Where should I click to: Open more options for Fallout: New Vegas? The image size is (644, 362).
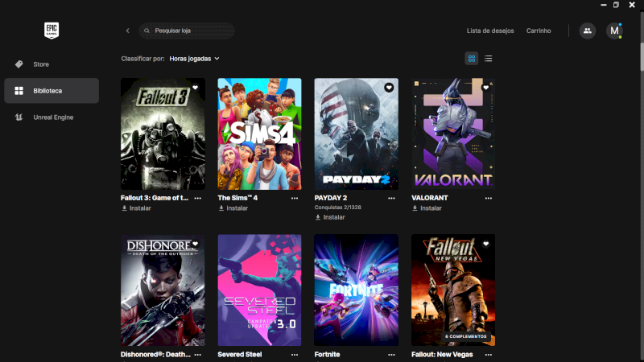489,355
